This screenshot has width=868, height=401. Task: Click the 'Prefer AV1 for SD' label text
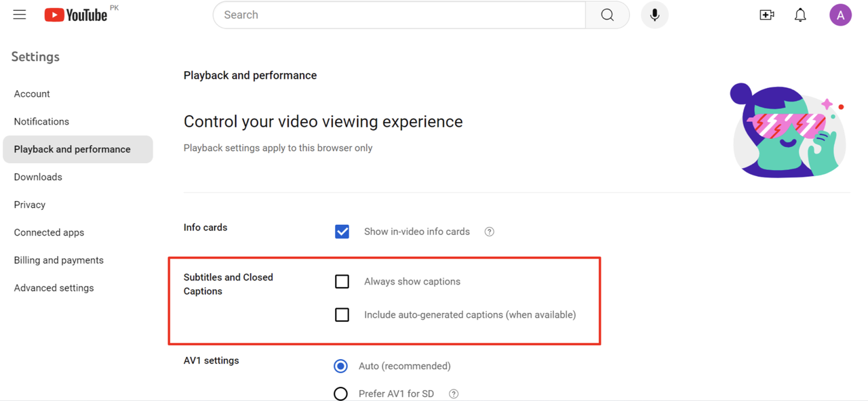396,394
